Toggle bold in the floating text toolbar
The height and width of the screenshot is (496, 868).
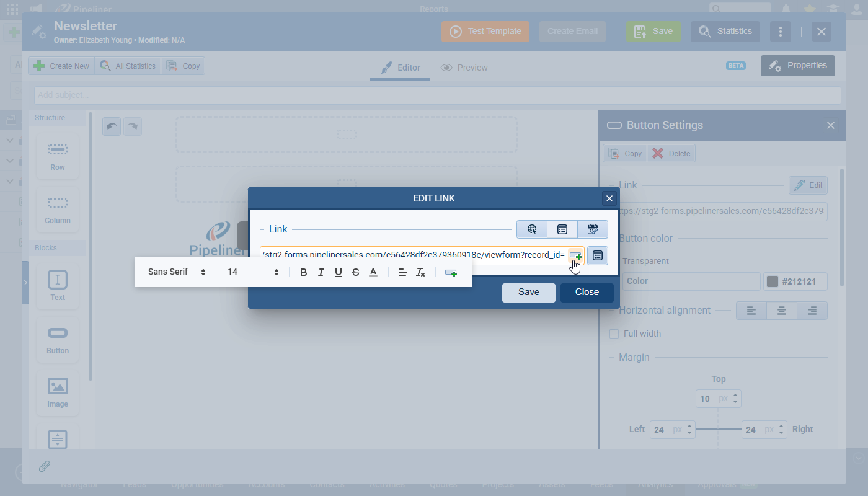(x=304, y=272)
